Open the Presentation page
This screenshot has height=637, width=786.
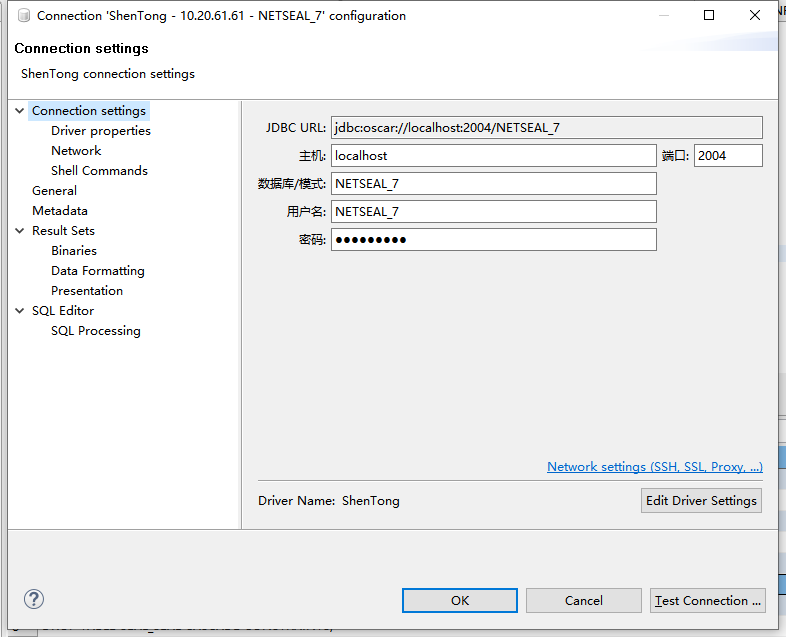pos(87,291)
